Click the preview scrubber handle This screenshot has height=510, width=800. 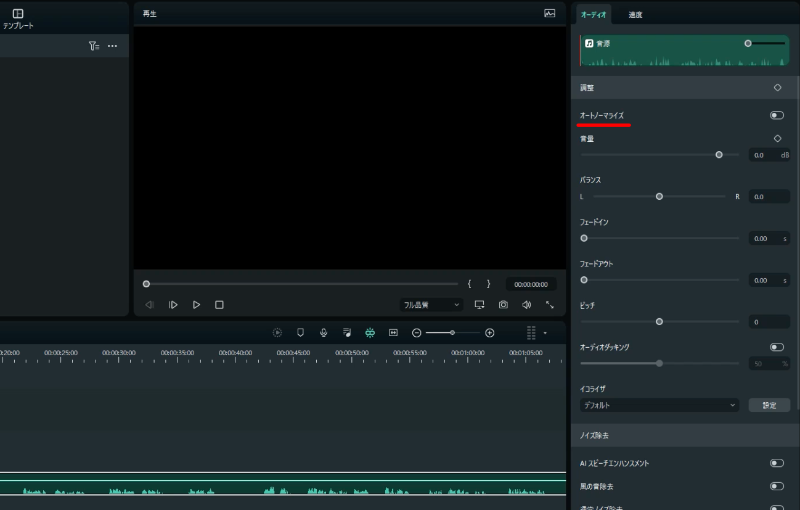(146, 284)
